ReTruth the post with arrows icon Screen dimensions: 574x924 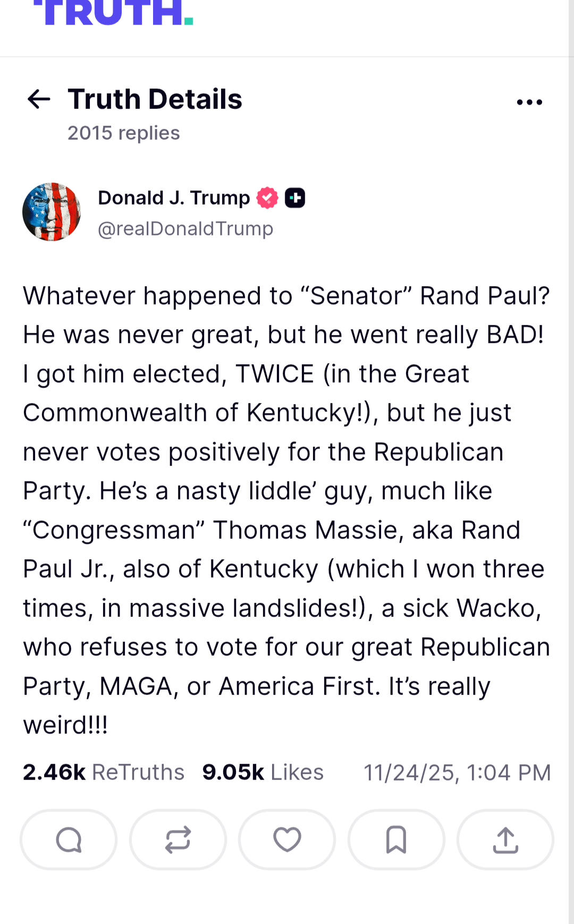coord(178,840)
